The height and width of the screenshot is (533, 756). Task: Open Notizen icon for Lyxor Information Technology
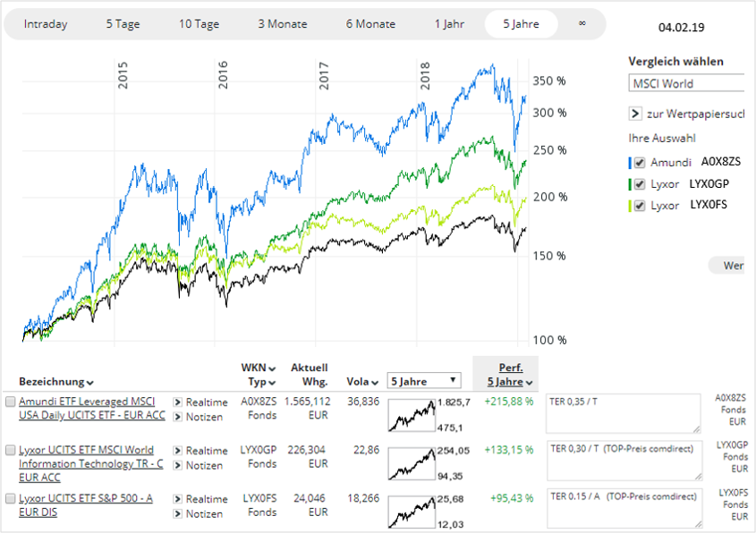tap(178, 465)
